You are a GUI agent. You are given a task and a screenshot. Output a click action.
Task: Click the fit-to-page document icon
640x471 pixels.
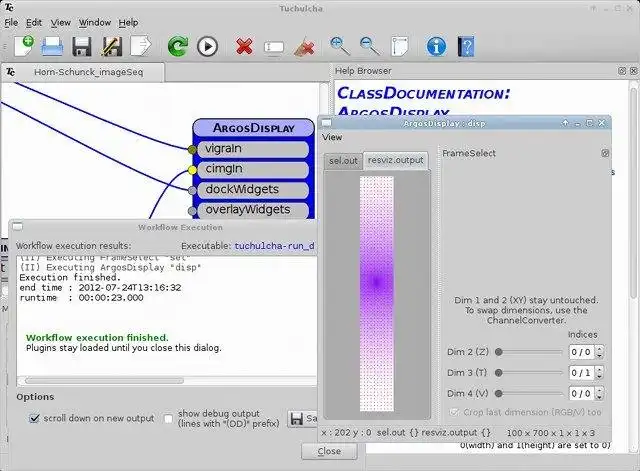(x=400, y=46)
